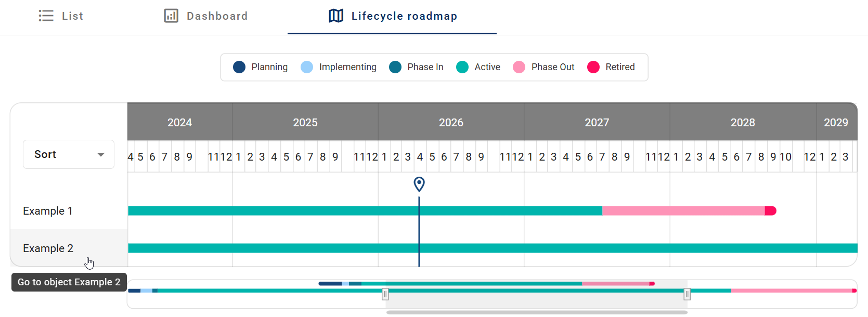Screen dimensions: 868x317
Task: Click the Sort dropdown arrow
Action: point(101,154)
